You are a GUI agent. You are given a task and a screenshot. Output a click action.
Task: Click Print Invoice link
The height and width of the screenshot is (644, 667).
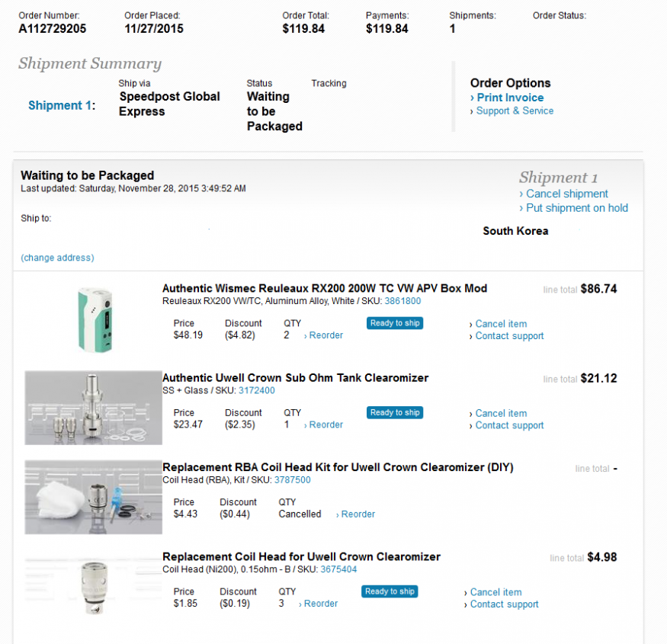point(510,98)
